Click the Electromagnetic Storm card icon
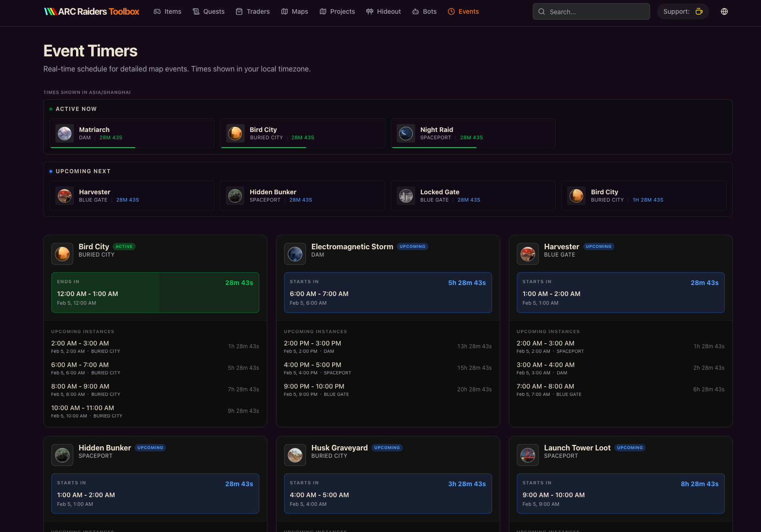Viewport: 761px width, 532px height. pos(295,254)
